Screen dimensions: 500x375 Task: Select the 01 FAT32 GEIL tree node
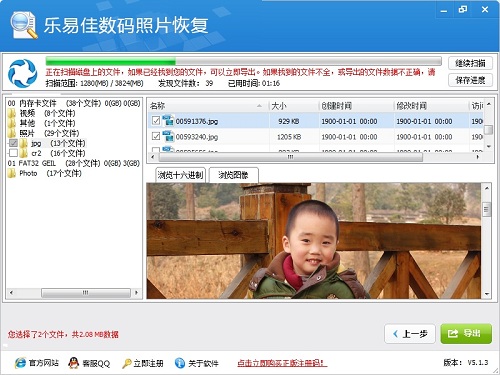point(74,163)
